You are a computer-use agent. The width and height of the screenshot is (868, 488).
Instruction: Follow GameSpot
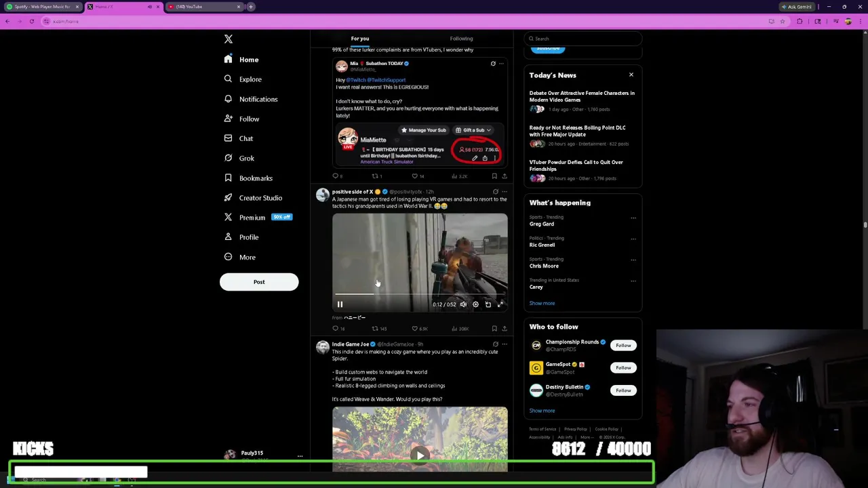[623, 368]
